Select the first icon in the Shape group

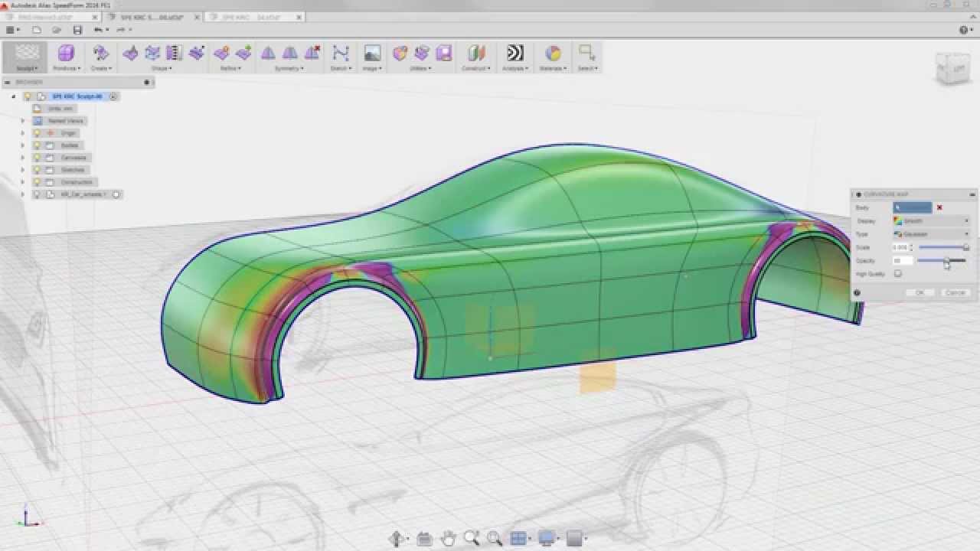(131, 53)
